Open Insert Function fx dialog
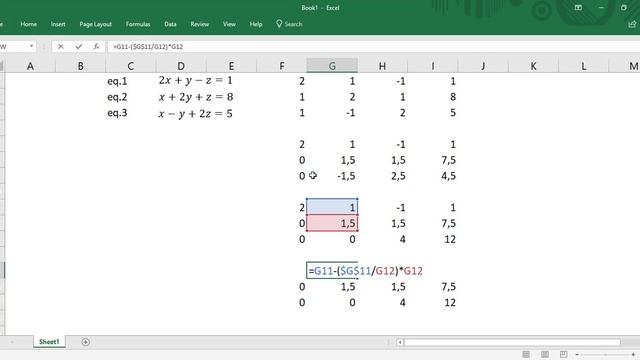The height and width of the screenshot is (360, 640). [96, 47]
